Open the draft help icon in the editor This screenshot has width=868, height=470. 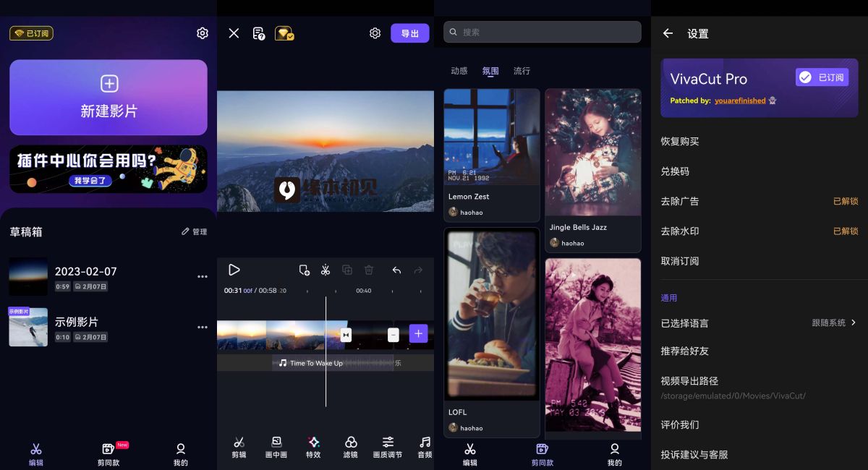(x=258, y=33)
